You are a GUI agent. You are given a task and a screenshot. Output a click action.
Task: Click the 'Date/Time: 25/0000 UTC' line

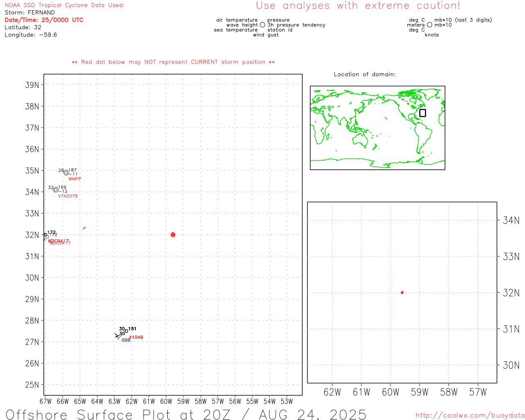coord(44,20)
